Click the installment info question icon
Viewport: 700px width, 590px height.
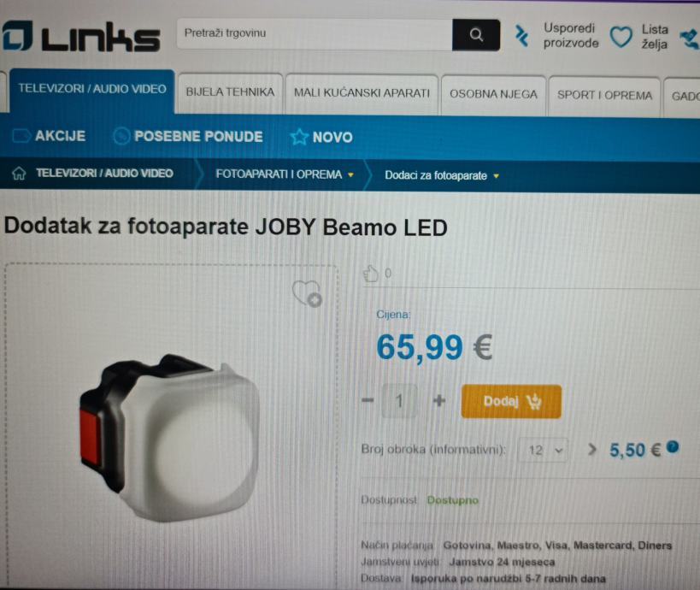click(x=673, y=446)
